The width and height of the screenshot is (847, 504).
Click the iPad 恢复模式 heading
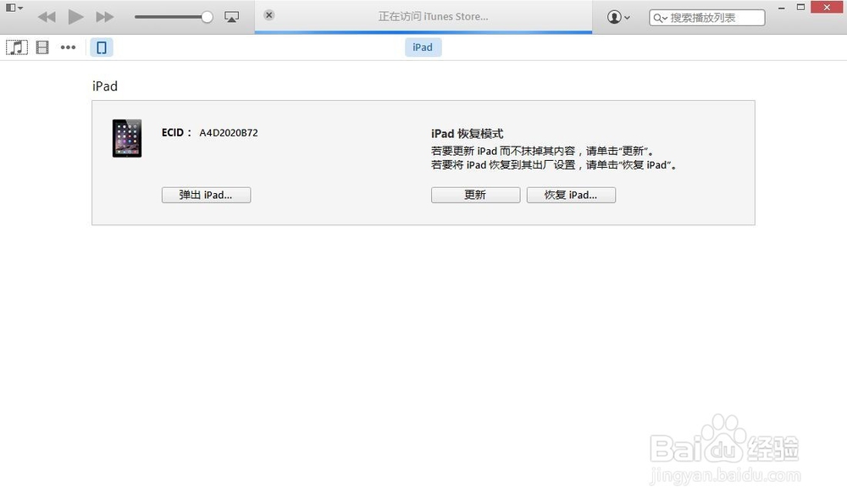click(x=468, y=134)
